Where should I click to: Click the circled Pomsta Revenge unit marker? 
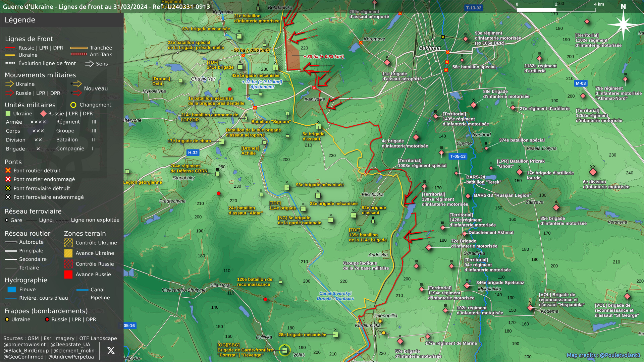[x=284, y=350]
